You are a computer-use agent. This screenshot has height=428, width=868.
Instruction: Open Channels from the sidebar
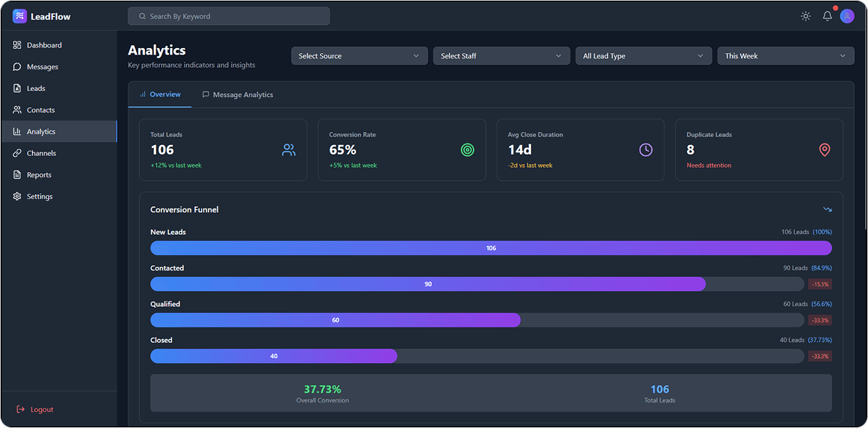coord(41,153)
